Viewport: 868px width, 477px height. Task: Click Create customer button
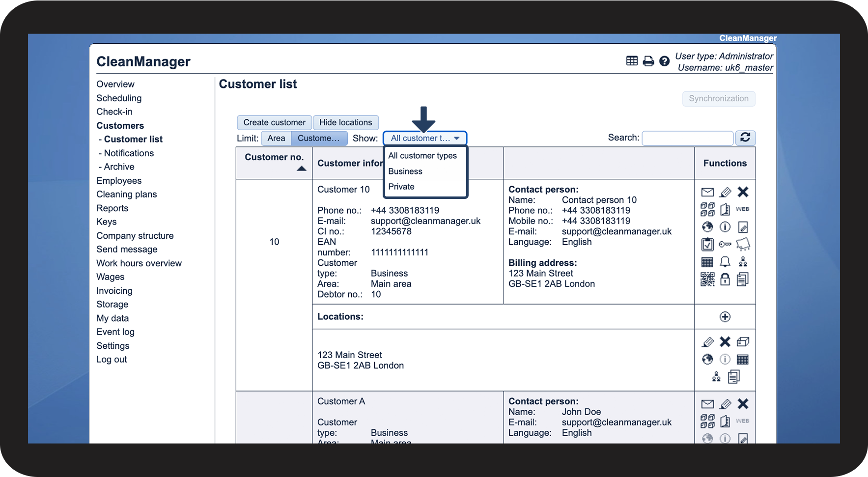click(274, 122)
